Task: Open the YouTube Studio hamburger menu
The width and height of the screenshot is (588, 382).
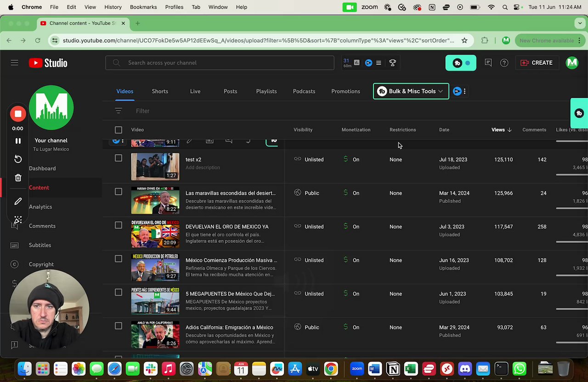Action: [x=14, y=62]
